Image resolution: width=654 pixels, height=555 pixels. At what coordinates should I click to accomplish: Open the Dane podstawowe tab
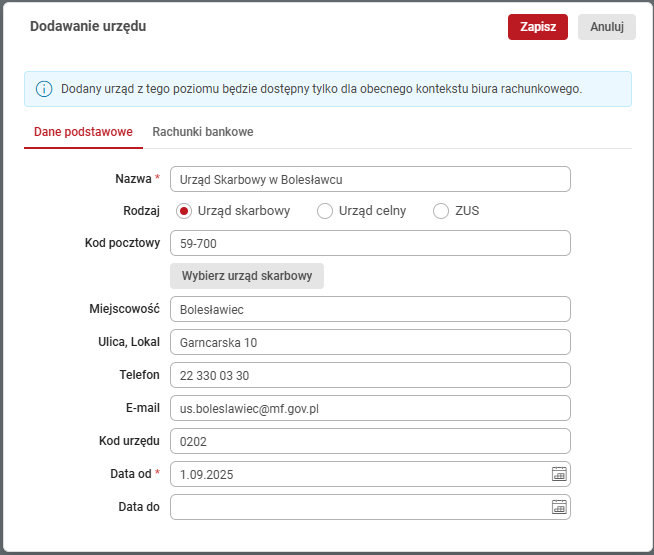point(83,132)
